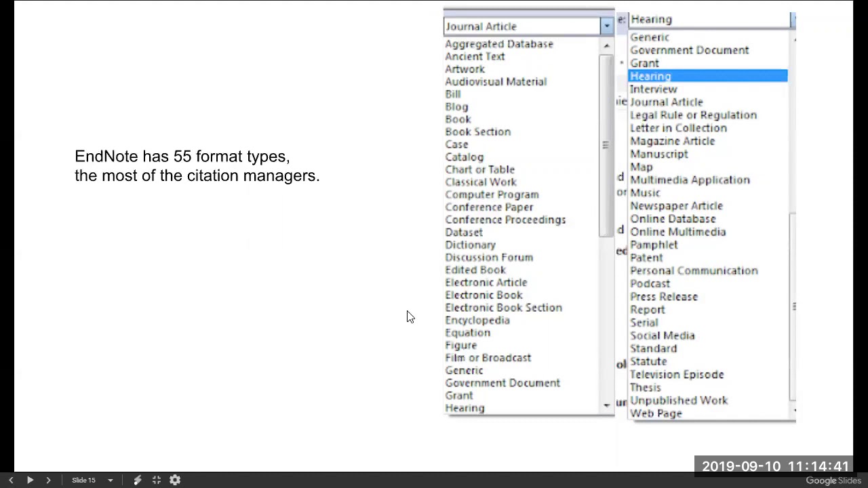Click the play slideshow button
The height and width of the screenshot is (488, 868).
tap(30, 480)
